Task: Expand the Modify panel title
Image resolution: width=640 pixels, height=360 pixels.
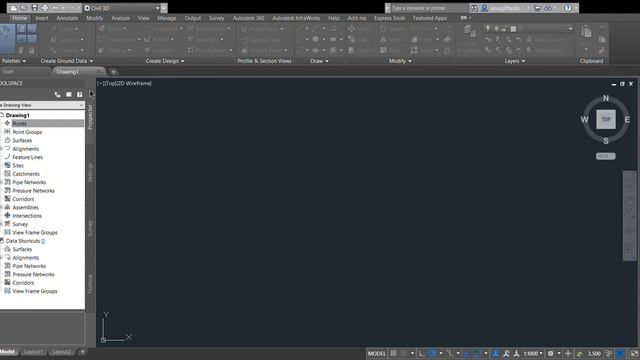Action: click(400, 61)
